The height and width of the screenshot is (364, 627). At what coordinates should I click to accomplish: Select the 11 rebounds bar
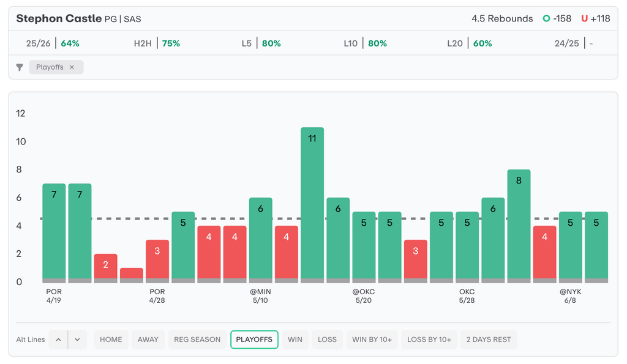coord(312,205)
